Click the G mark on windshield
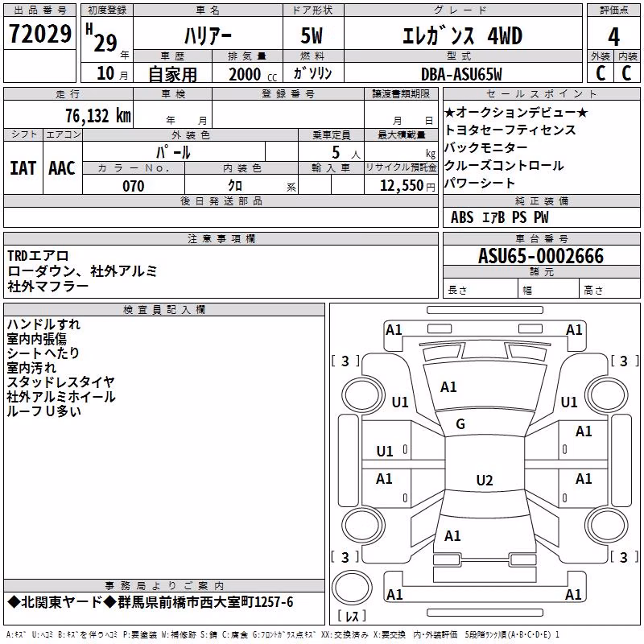This screenshot has width=644, height=644. click(x=460, y=424)
